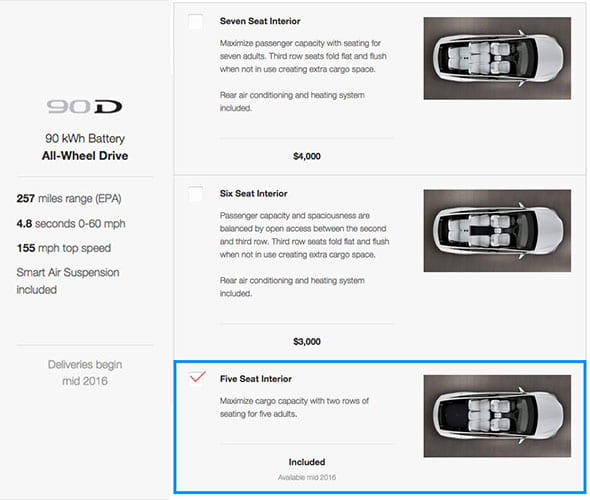Image resolution: width=590 pixels, height=500 pixels.
Task: Click the Deliveries begin mid 2016 text
Action: (x=85, y=373)
